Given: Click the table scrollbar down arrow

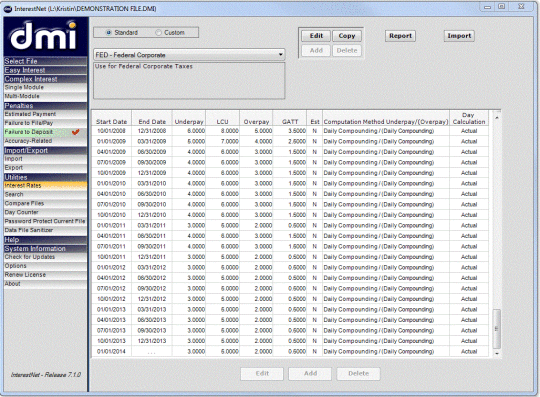Looking at the screenshot, I should [x=497, y=354].
